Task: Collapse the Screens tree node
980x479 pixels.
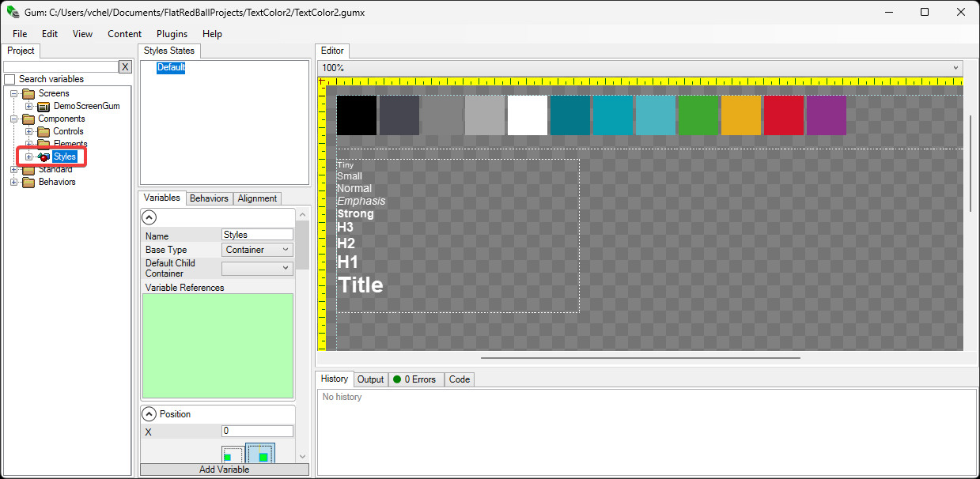Action: coord(13,93)
